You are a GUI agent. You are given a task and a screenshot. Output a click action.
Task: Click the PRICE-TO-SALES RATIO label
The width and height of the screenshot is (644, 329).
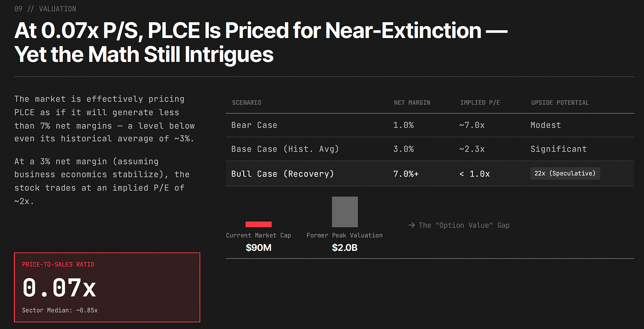pos(58,264)
